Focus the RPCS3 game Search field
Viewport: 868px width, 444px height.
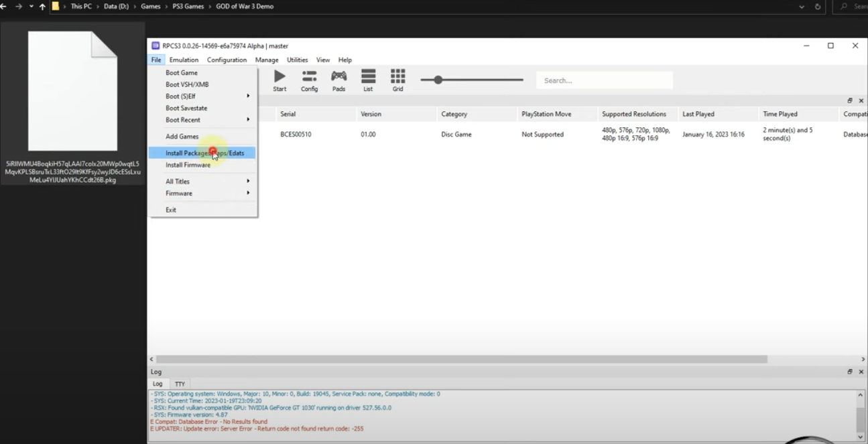605,80
